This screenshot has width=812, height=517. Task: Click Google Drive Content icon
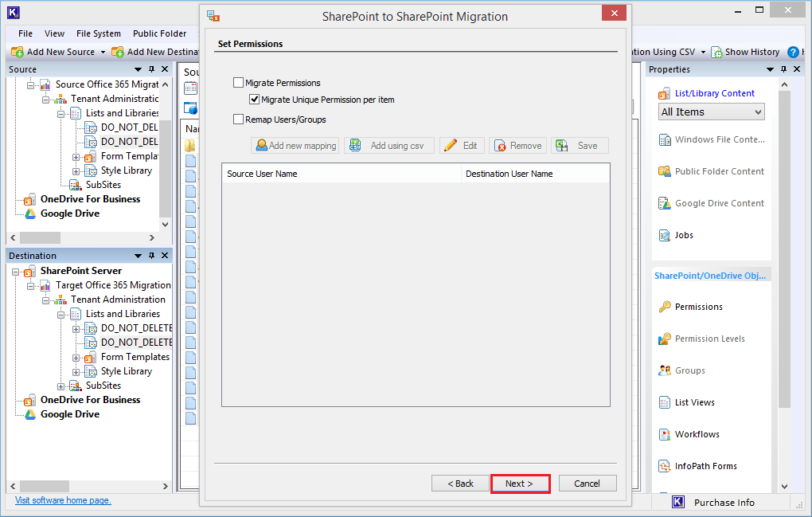click(665, 203)
